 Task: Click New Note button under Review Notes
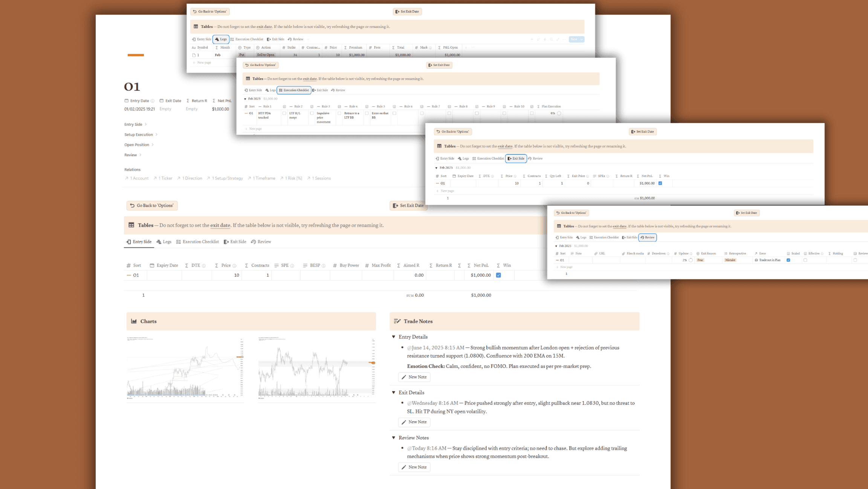click(x=414, y=467)
